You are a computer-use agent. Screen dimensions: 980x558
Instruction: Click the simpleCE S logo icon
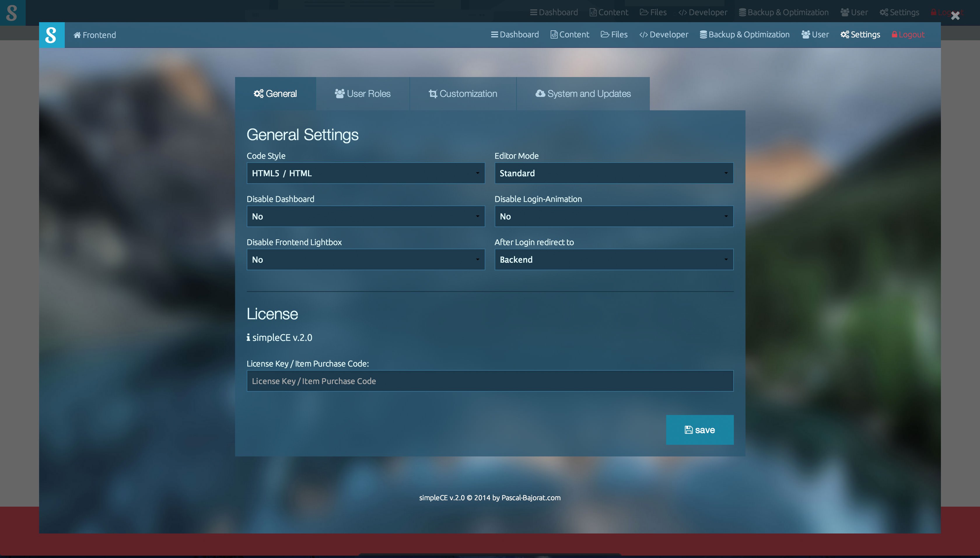[x=52, y=35]
